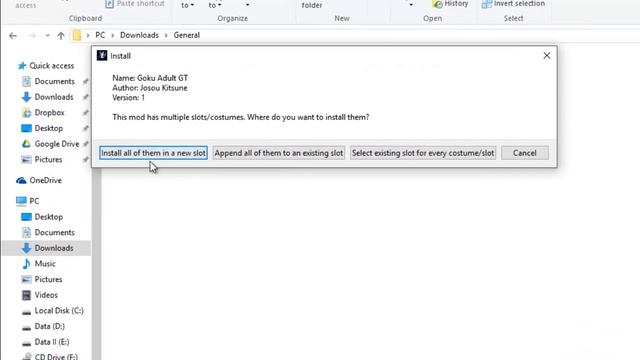Open Quick access in navigation pane
Viewport: 640px width, 360px height.
51,66
